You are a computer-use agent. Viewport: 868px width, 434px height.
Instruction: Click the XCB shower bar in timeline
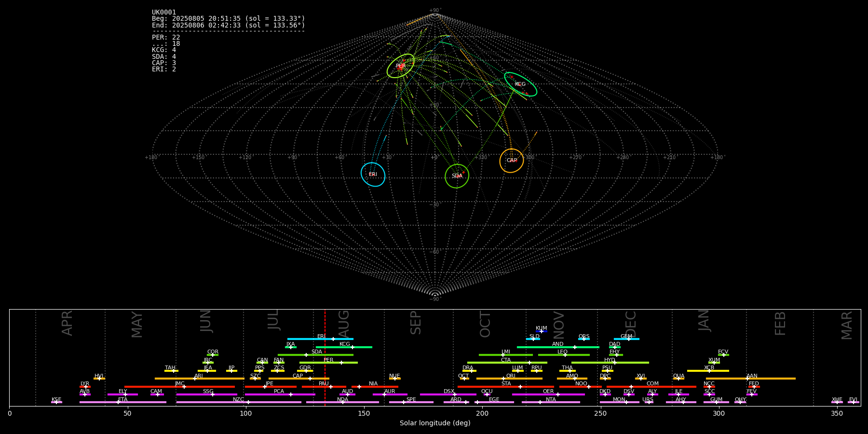(708, 371)
